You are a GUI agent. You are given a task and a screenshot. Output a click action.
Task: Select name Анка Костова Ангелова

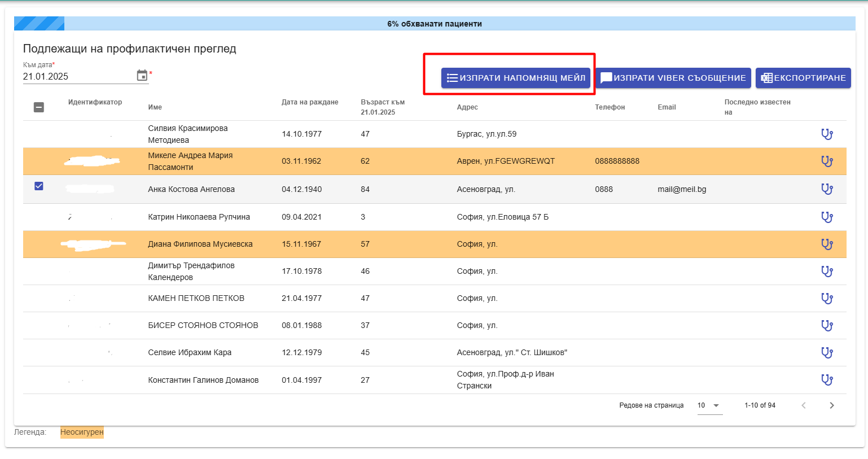191,189
